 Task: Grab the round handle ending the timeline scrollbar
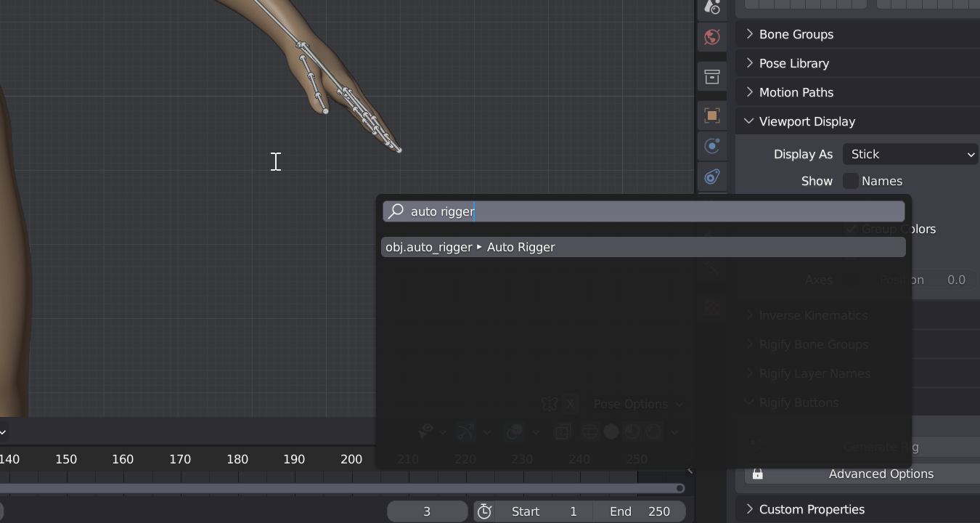(679, 488)
